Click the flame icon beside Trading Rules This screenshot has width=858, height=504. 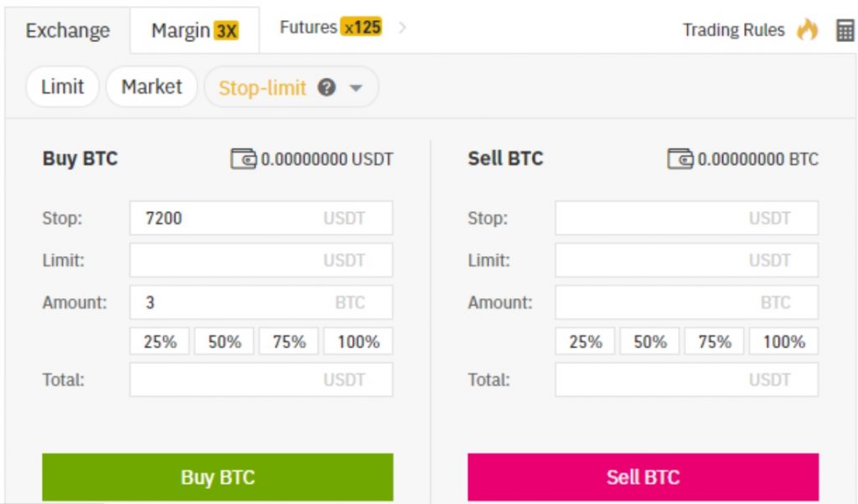[x=807, y=29]
